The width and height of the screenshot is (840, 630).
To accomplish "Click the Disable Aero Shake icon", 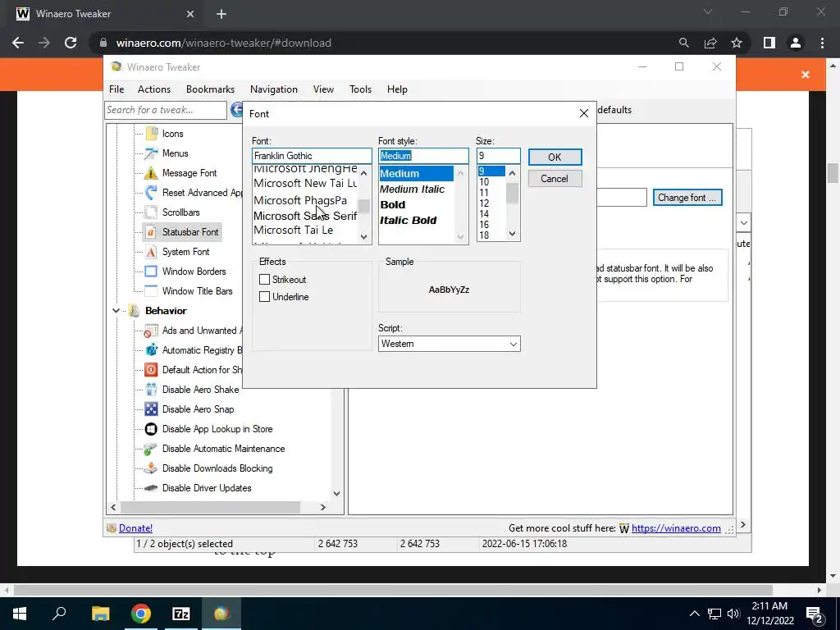I will [x=152, y=390].
